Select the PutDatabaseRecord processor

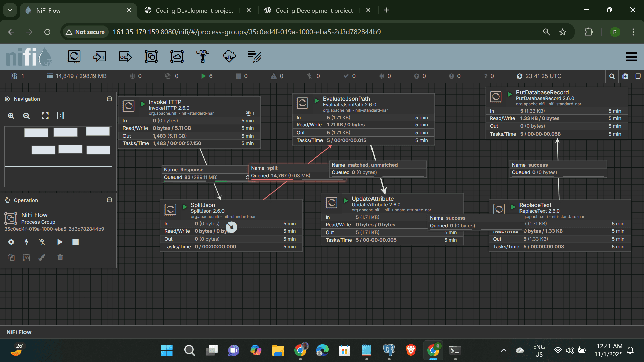click(557, 113)
